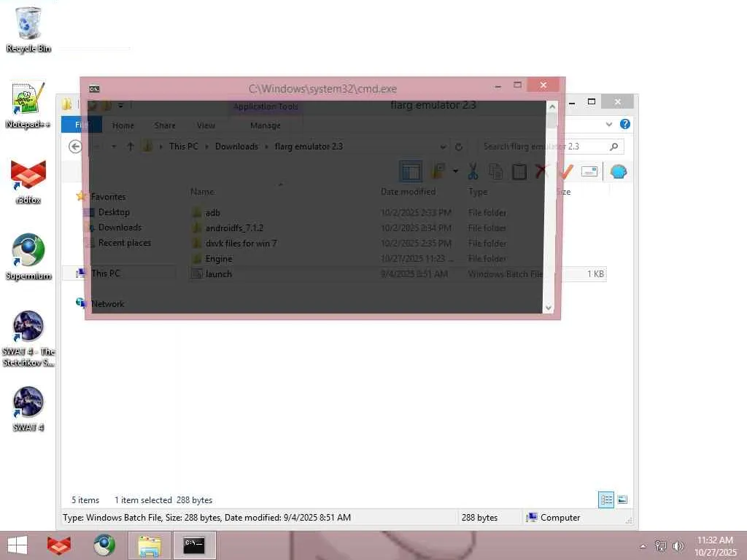
Task: Open the File ribbon tab
Action: click(82, 125)
